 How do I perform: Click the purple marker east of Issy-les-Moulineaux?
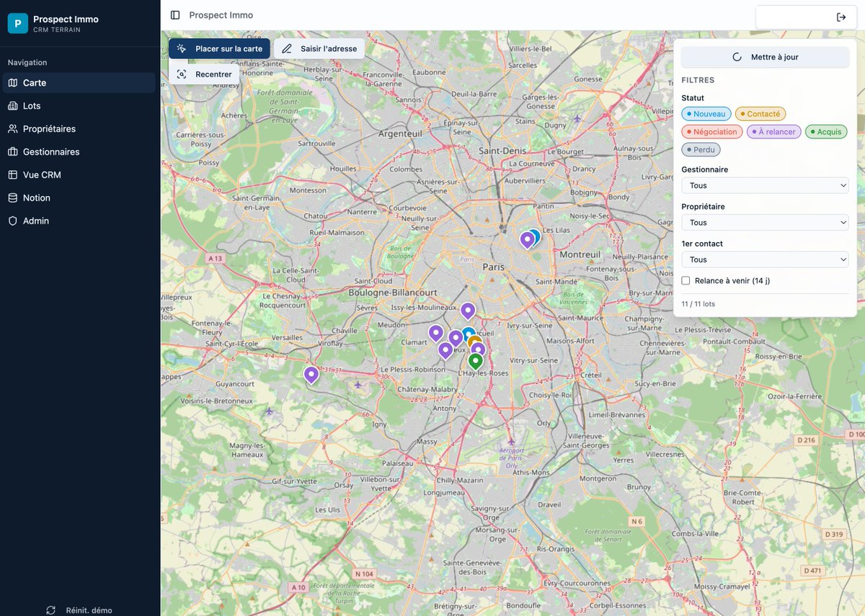coord(468,311)
